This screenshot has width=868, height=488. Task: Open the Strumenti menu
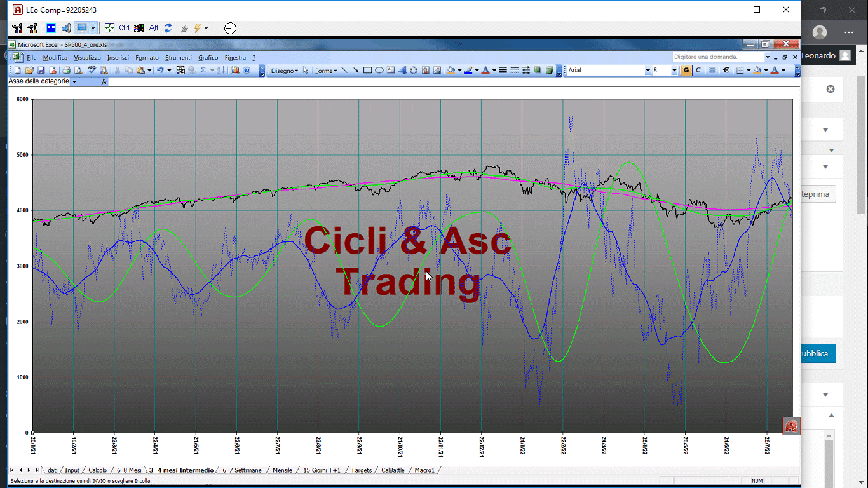tap(179, 58)
